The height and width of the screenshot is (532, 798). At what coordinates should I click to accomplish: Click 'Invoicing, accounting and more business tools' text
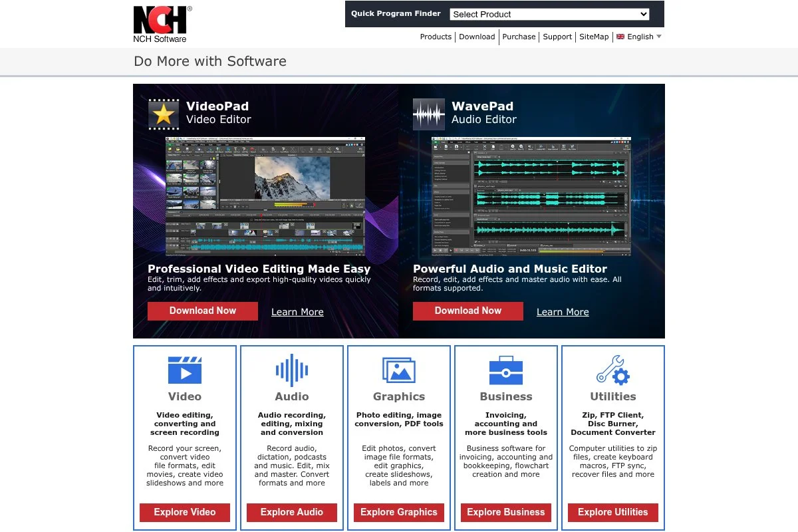click(x=506, y=424)
